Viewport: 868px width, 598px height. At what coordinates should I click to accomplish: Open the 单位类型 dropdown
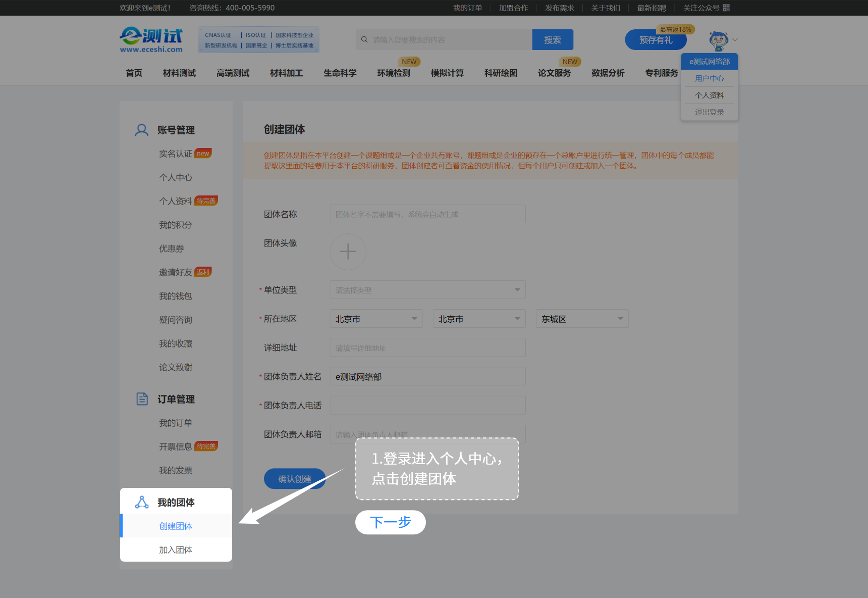[x=427, y=289]
